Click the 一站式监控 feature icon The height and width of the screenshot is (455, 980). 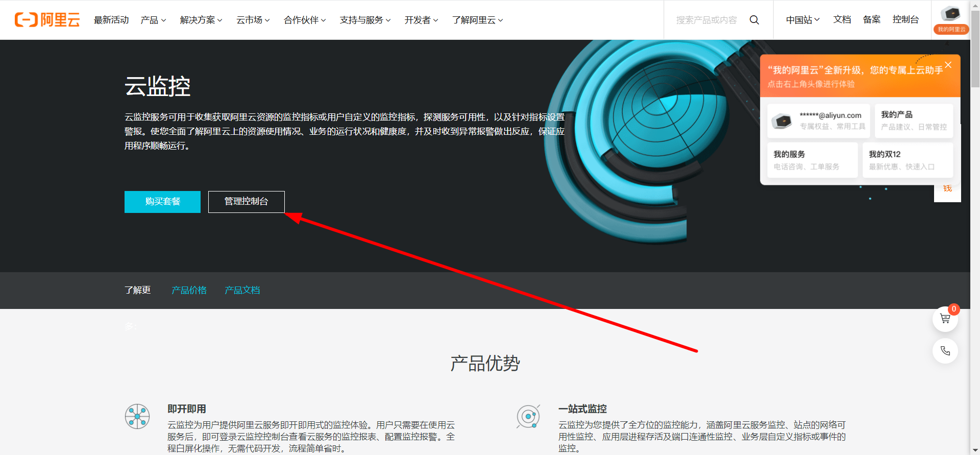(x=528, y=416)
